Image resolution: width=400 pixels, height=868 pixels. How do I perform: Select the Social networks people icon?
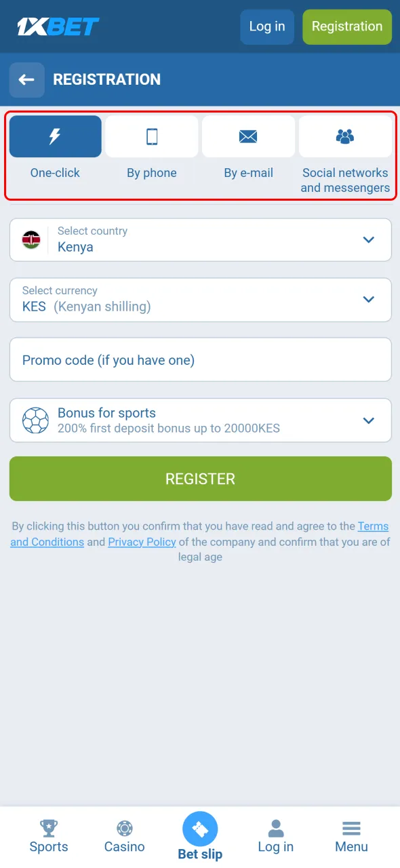coord(345,136)
